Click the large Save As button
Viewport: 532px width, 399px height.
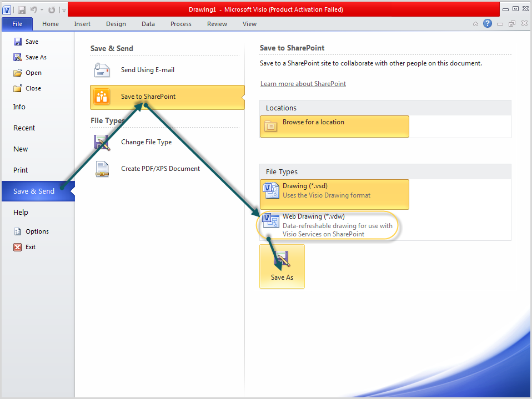(x=282, y=266)
